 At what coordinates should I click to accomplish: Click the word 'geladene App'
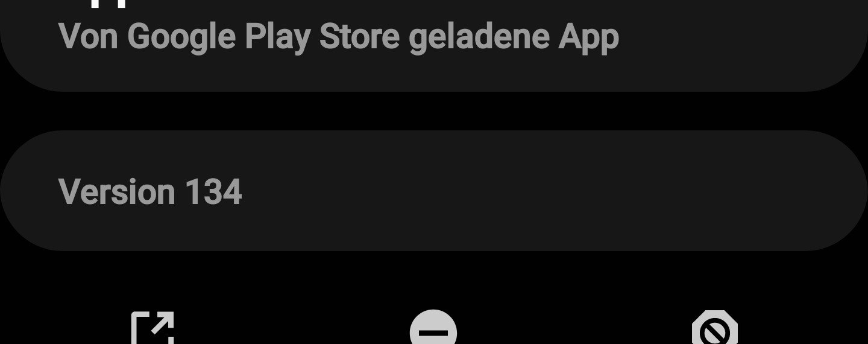[514, 37]
